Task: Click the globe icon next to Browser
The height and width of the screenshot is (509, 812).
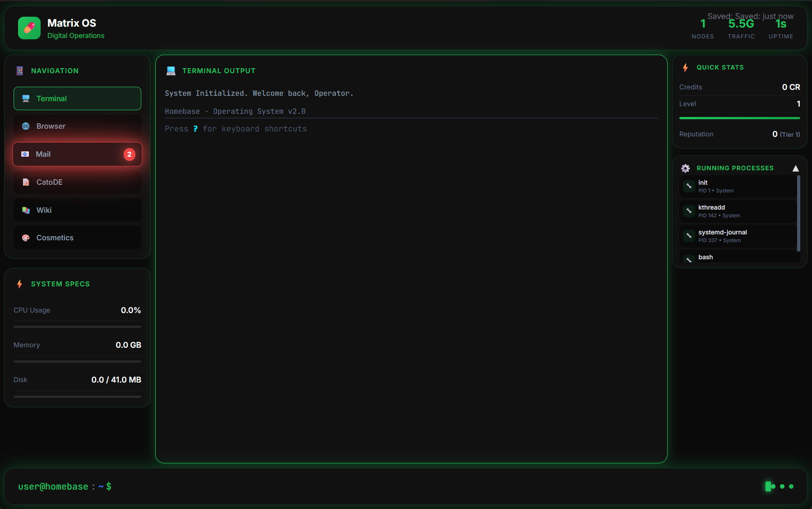Action: click(x=26, y=126)
